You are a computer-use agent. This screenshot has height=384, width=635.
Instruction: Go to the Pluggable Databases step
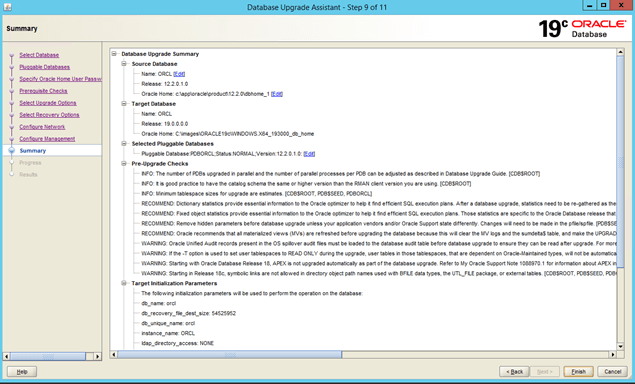coord(45,67)
